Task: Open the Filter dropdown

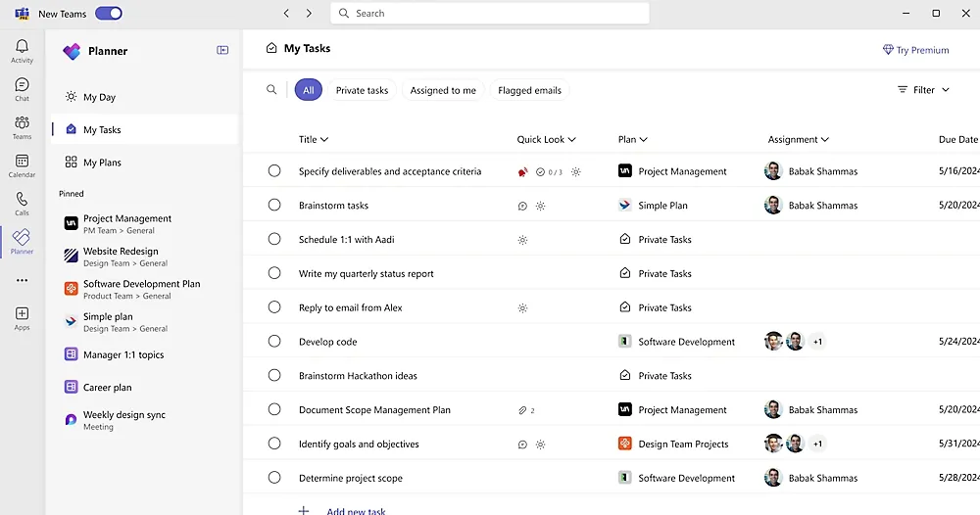Action: [x=923, y=90]
